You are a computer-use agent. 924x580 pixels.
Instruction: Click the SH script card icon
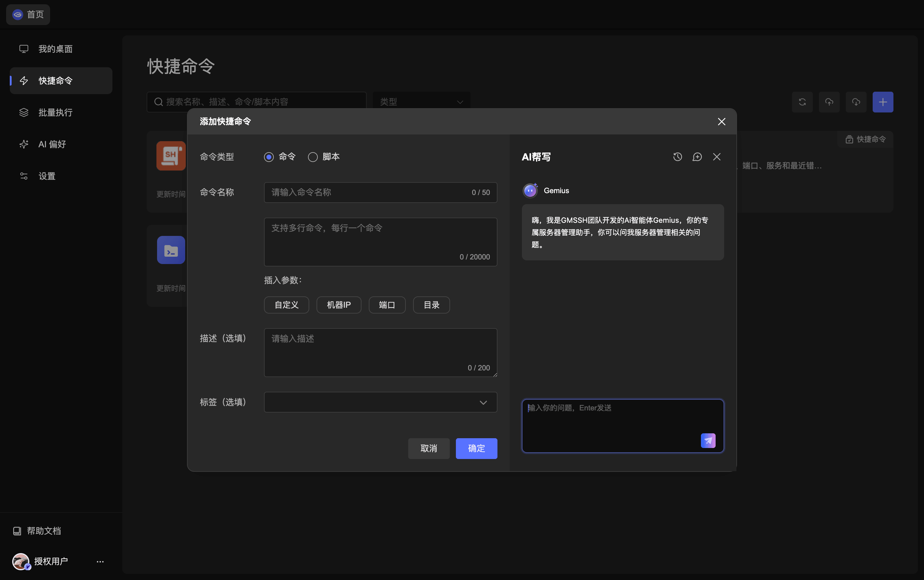pyautogui.click(x=171, y=156)
